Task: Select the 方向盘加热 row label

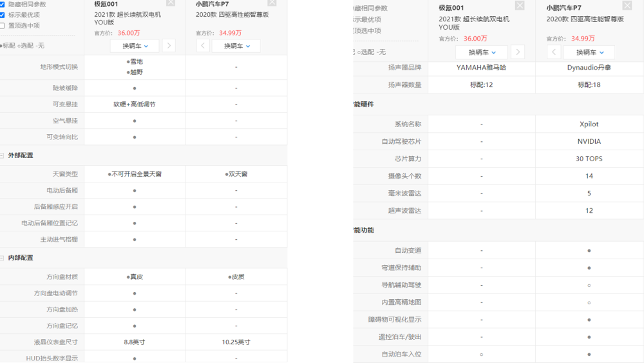Action: tap(62, 309)
